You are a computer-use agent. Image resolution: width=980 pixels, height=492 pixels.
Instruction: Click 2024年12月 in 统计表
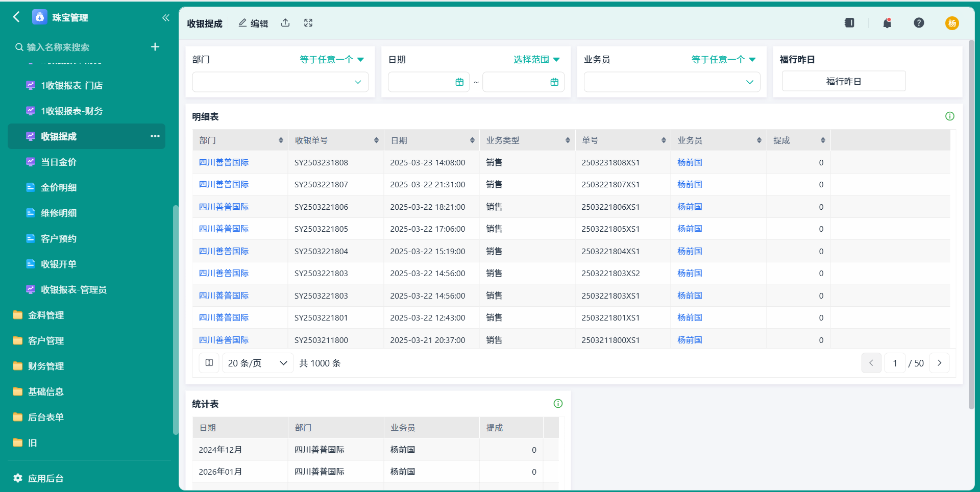220,450
